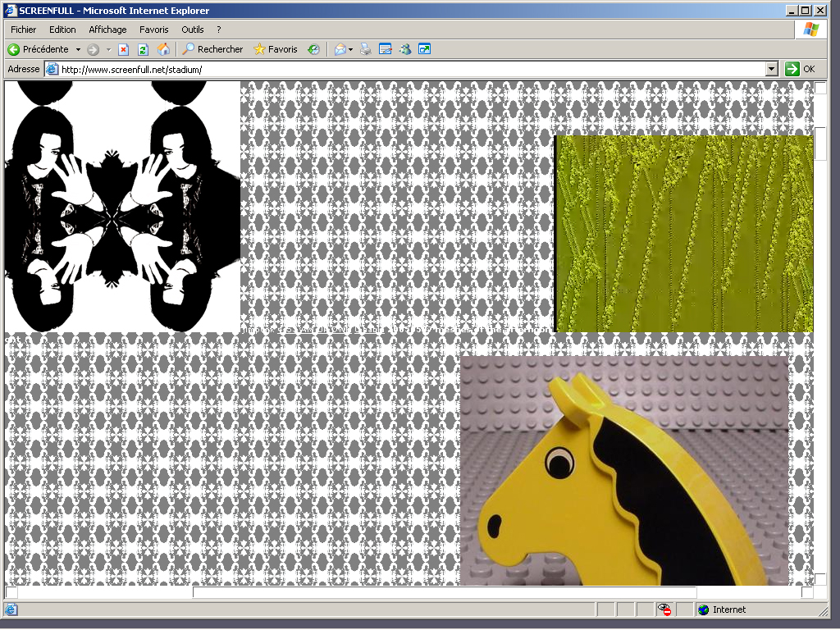
Task: Click the horizontal scrollbar thumb
Action: (444, 592)
